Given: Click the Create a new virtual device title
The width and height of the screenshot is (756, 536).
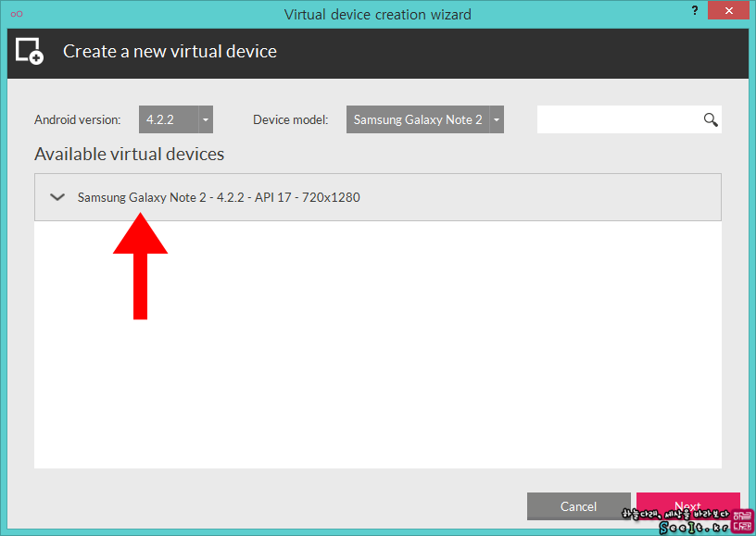Looking at the screenshot, I should 170,51.
